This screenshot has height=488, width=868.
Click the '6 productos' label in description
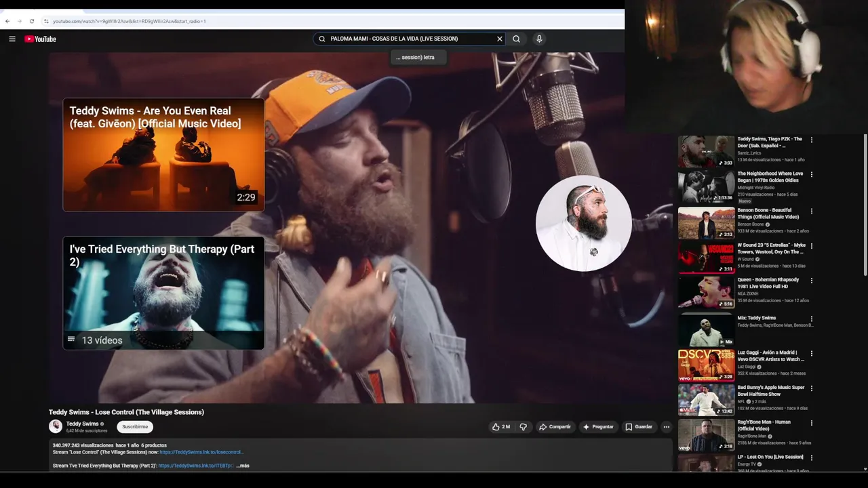154,445
